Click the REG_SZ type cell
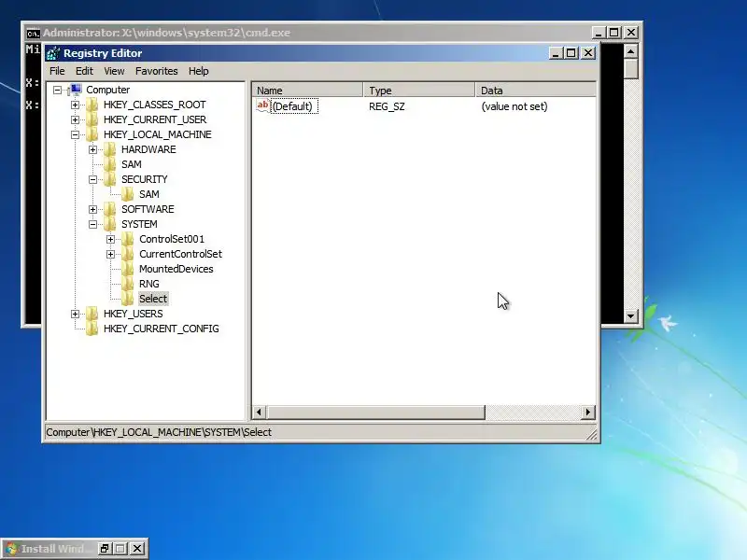 pos(387,106)
